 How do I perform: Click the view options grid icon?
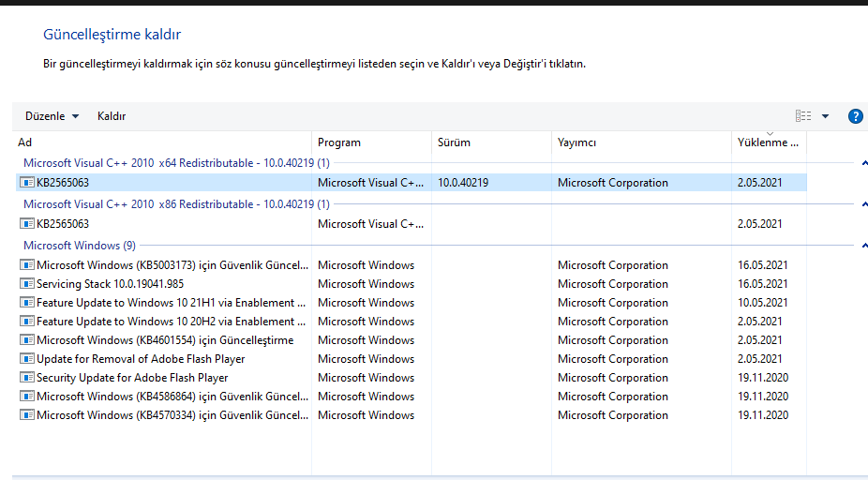803,116
